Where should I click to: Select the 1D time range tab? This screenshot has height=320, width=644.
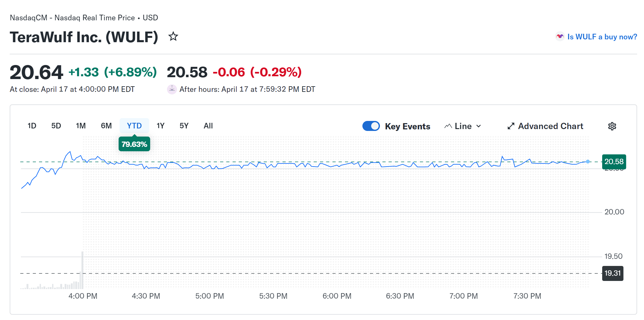[x=32, y=126]
